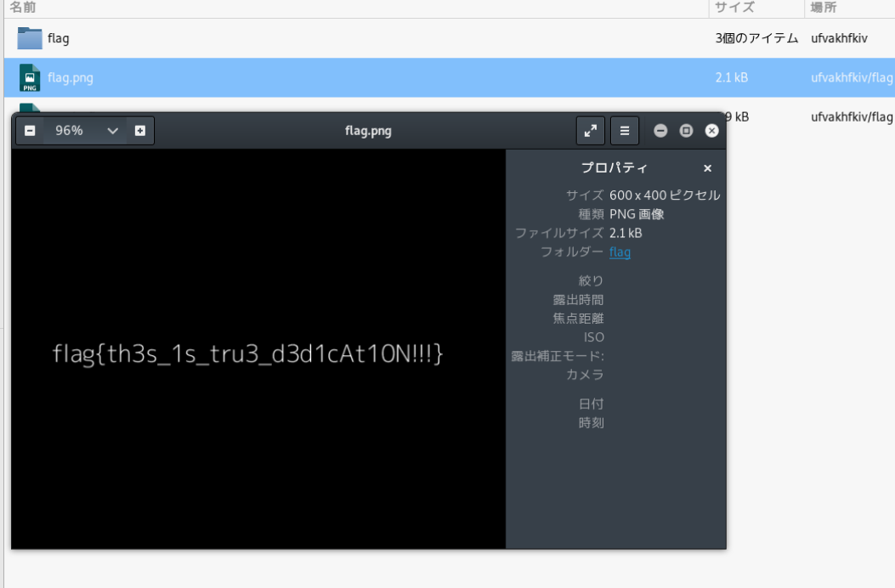Click the 2.1 kB size cell of flag.png

pos(732,77)
